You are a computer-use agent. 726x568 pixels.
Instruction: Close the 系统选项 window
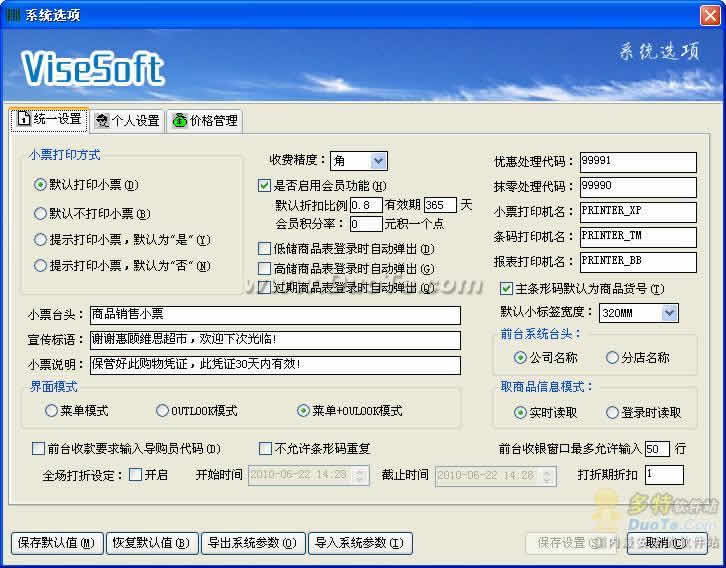pyautogui.click(x=710, y=15)
